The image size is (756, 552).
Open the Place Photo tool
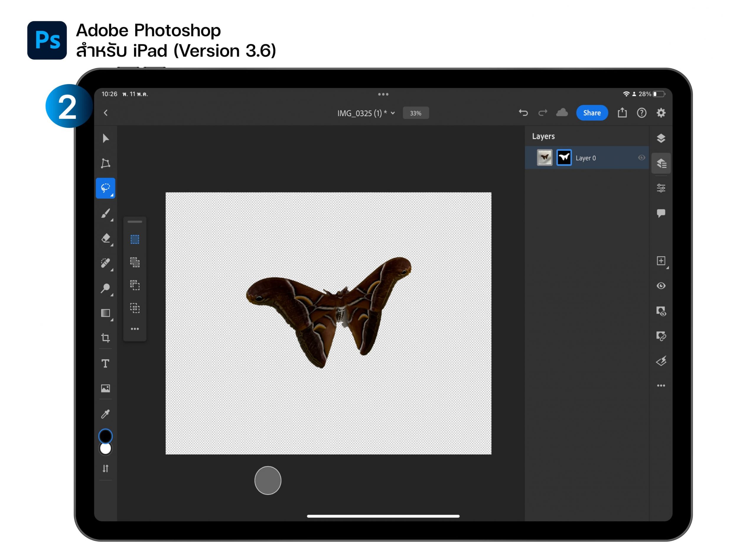tap(106, 389)
